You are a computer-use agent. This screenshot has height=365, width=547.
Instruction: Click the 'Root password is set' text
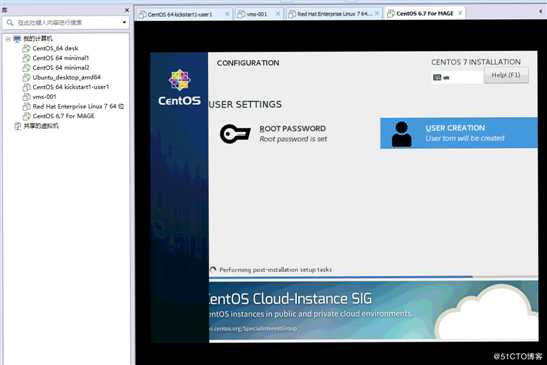293,139
